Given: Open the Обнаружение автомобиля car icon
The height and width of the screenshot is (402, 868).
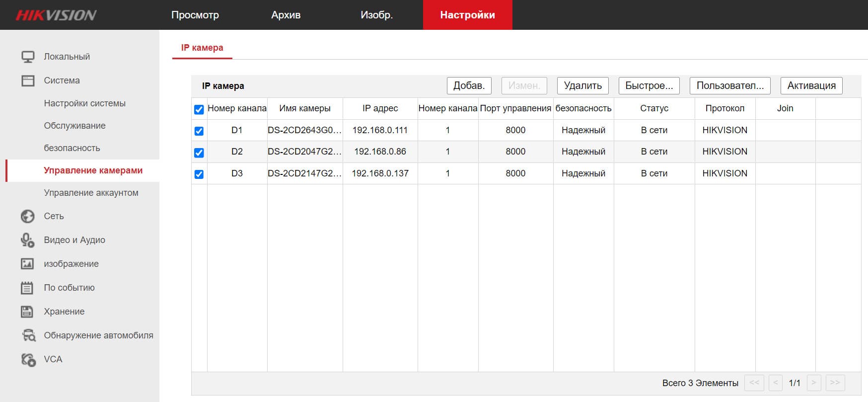Looking at the screenshot, I should click(x=28, y=335).
